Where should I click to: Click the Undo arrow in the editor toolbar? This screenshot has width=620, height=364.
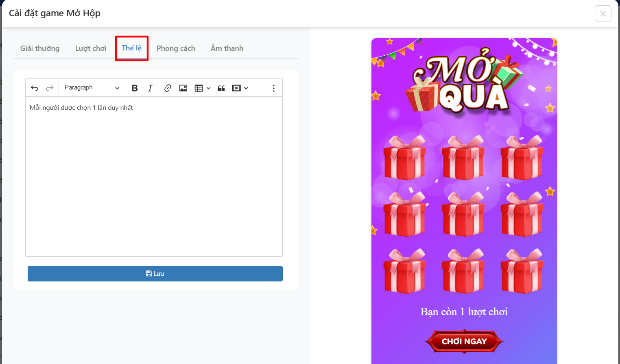(x=34, y=87)
